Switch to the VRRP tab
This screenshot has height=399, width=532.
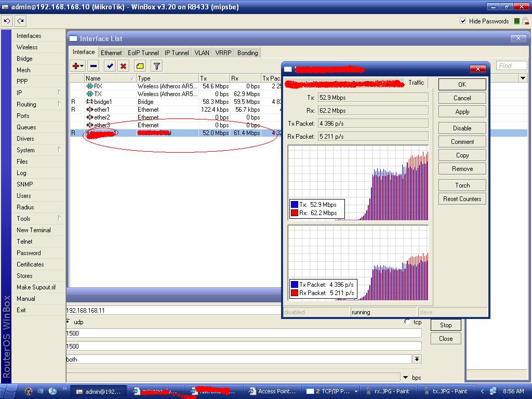point(223,52)
